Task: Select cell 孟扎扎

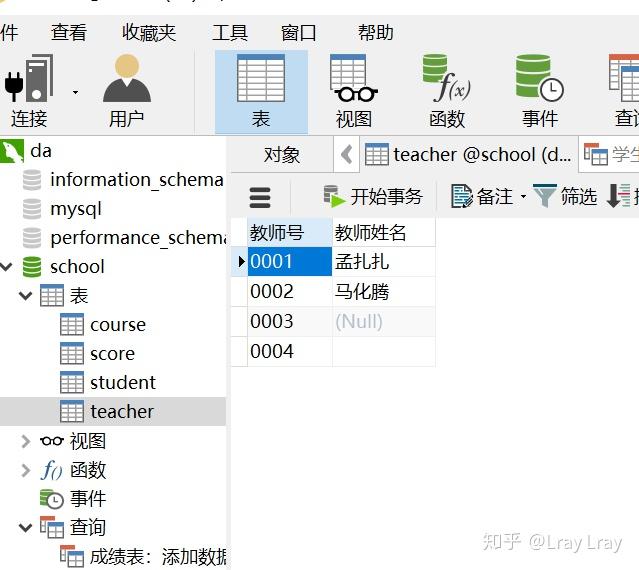Action: tap(384, 262)
